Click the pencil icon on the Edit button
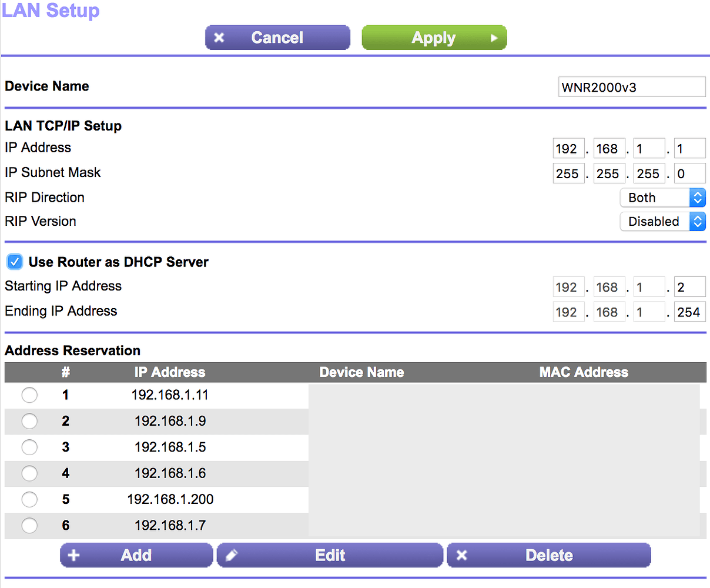 click(x=233, y=555)
